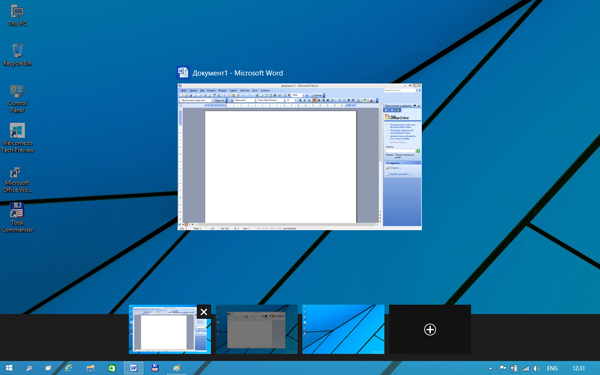Launch Internet Explorer from the taskbar
600x375 pixels.
coord(69,368)
